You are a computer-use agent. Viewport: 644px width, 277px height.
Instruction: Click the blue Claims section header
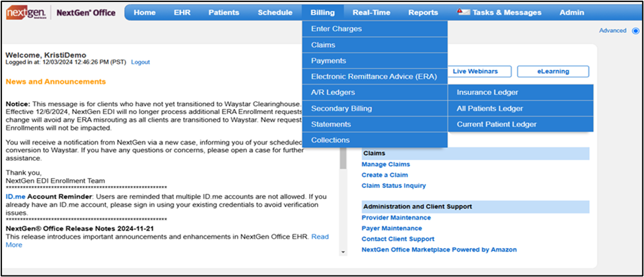pos(476,154)
